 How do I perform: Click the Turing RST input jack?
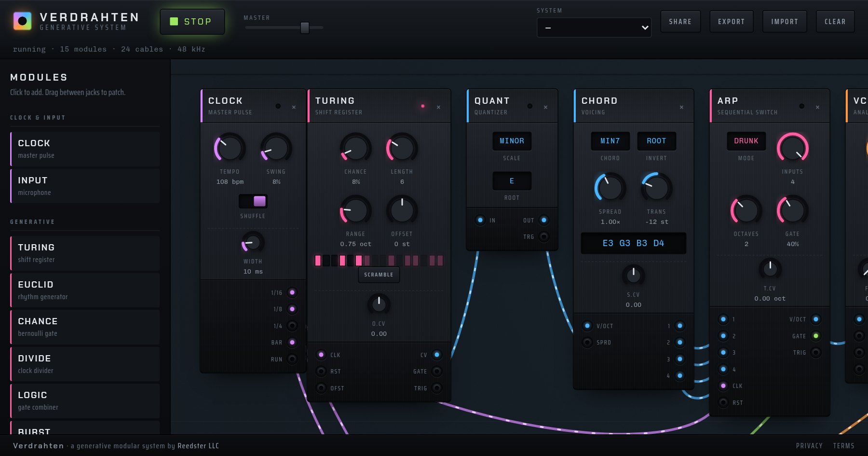321,371
